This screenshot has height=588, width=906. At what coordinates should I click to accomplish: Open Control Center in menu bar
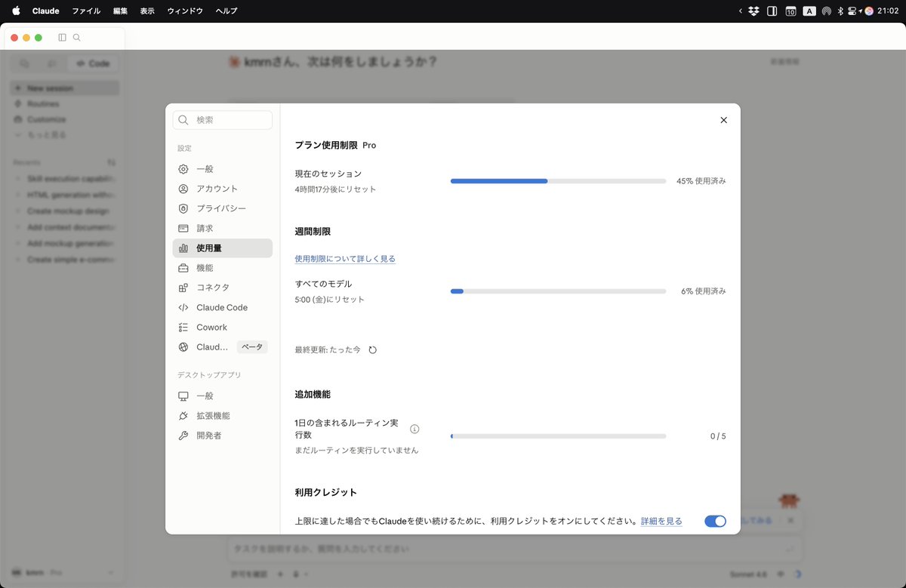click(852, 11)
